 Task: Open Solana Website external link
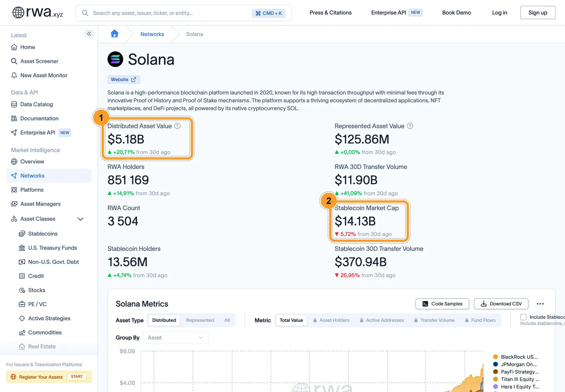124,80
